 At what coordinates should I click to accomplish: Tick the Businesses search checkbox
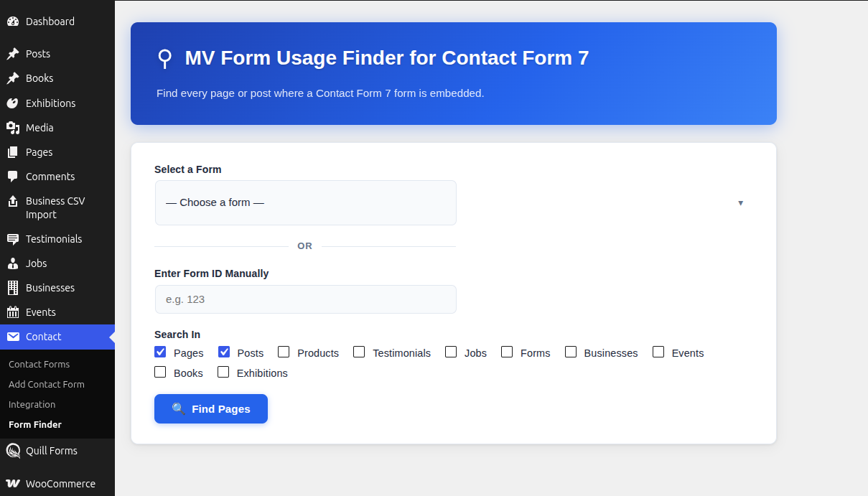571,352
